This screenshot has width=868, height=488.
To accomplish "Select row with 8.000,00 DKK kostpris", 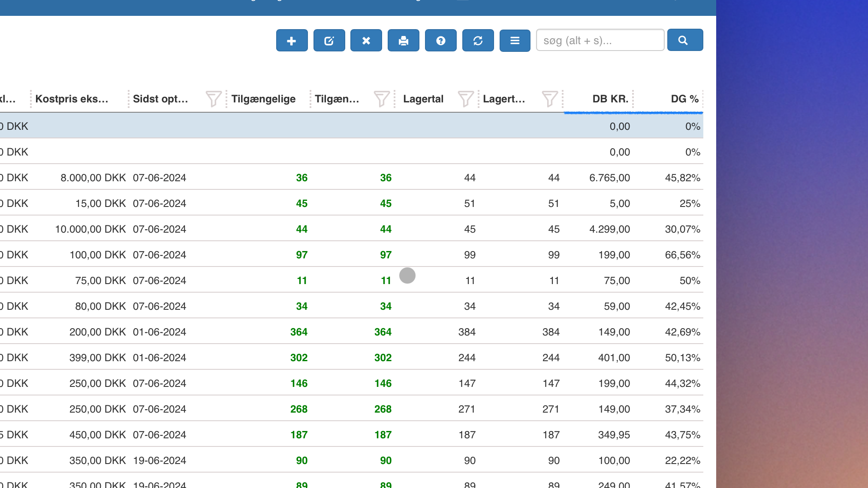I will point(93,178).
